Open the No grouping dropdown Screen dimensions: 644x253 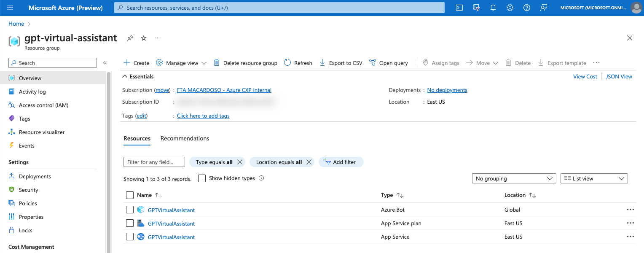514,178
